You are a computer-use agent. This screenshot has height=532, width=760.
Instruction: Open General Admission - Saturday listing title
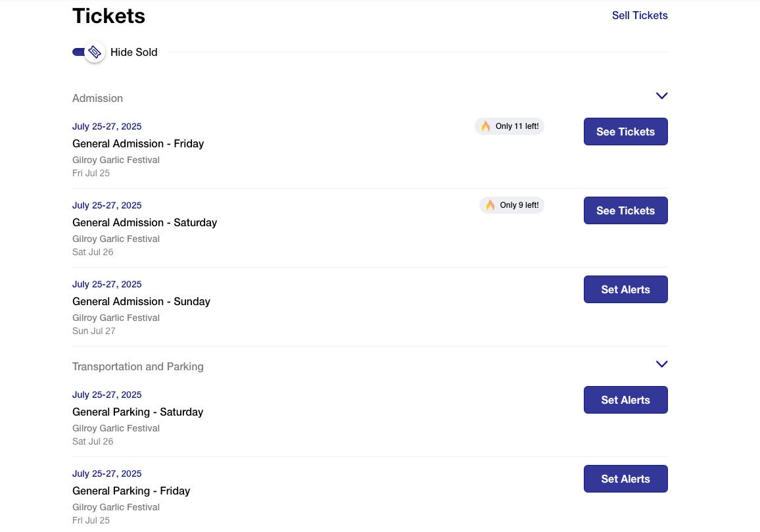tap(145, 222)
